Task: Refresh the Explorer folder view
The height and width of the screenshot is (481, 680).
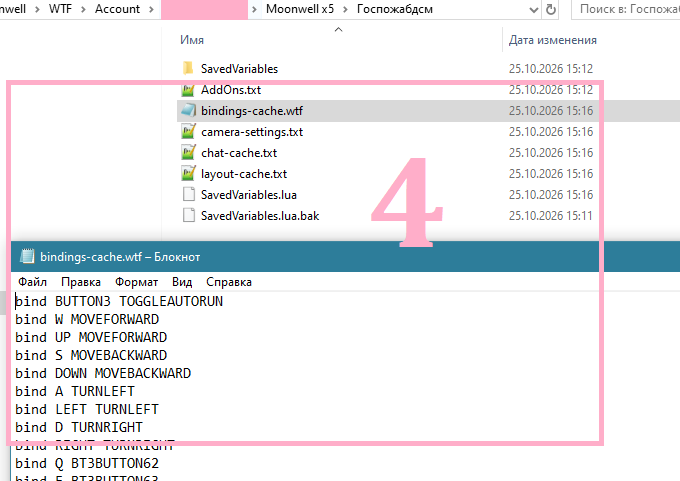Action: 550,9
